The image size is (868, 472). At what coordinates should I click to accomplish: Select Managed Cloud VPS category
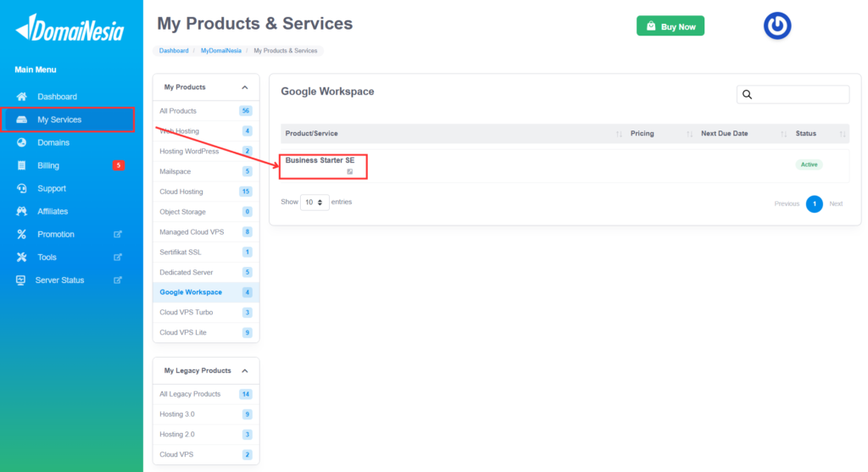coord(206,232)
